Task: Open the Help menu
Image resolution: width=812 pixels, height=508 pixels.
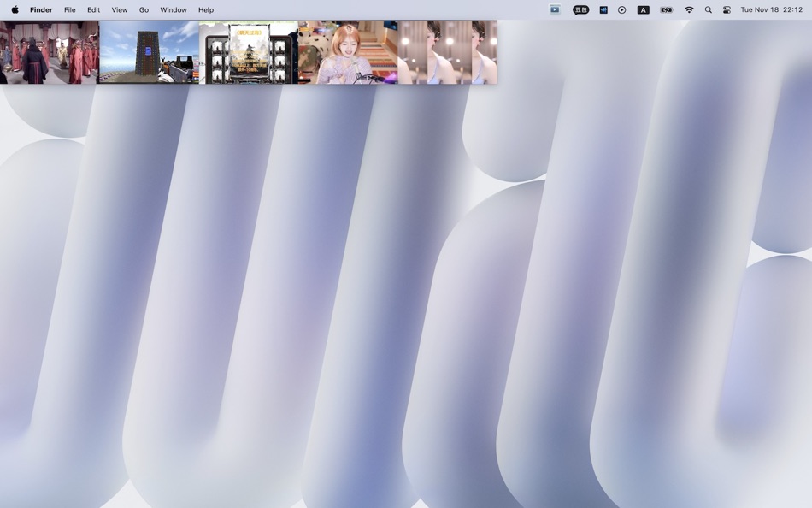Action: 205,9
